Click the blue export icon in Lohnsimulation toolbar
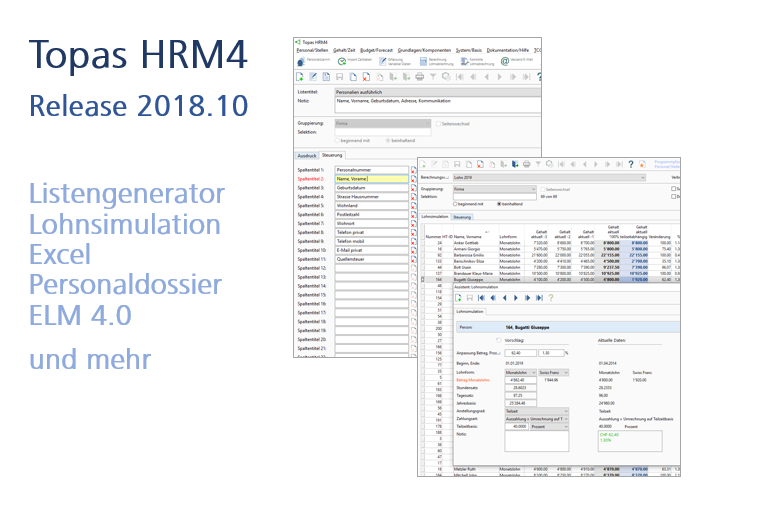Image resolution: width=778 pixels, height=512 pixels. pyautogui.click(x=515, y=164)
